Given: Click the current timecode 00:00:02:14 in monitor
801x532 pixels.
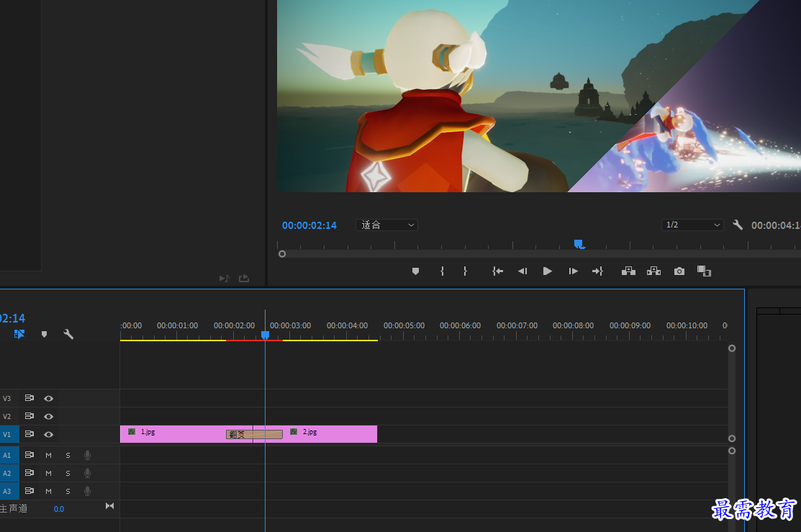Looking at the screenshot, I should click(x=309, y=225).
